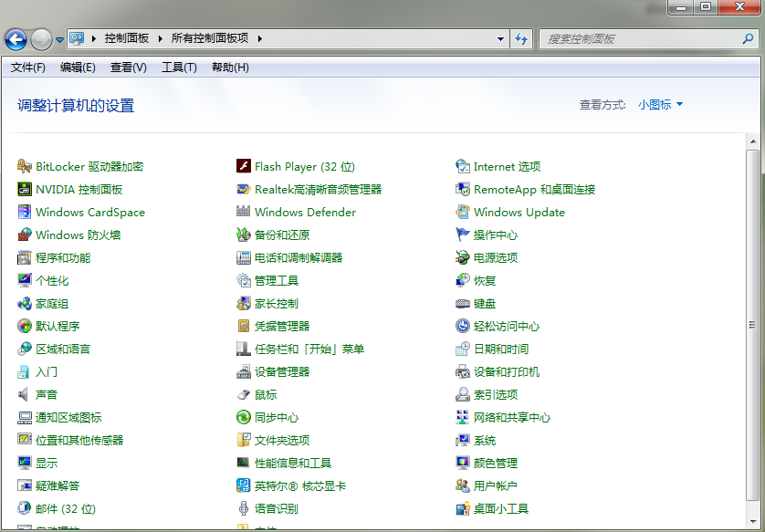Open the 工具(T) menu
The image size is (765, 532).
tap(179, 68)
